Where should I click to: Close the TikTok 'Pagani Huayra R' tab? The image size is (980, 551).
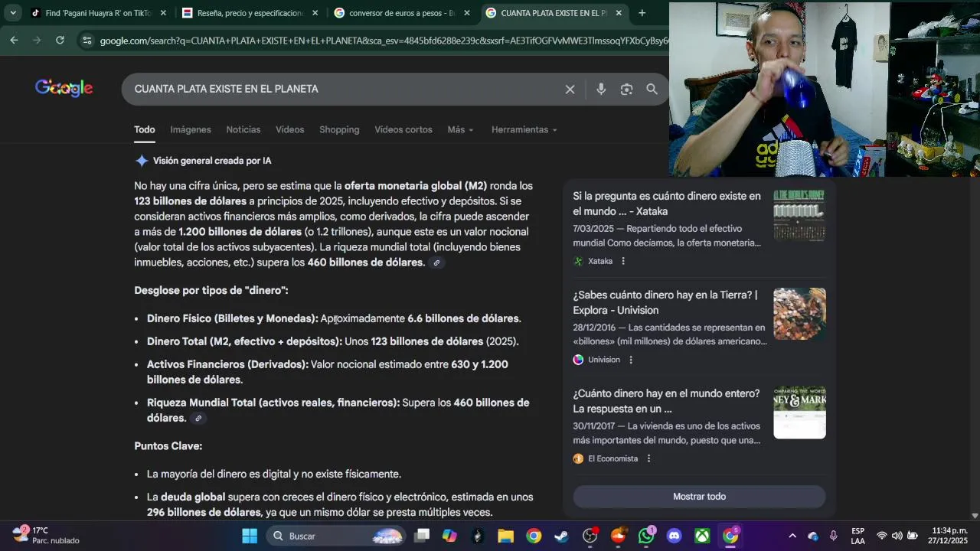coord(163,13)
